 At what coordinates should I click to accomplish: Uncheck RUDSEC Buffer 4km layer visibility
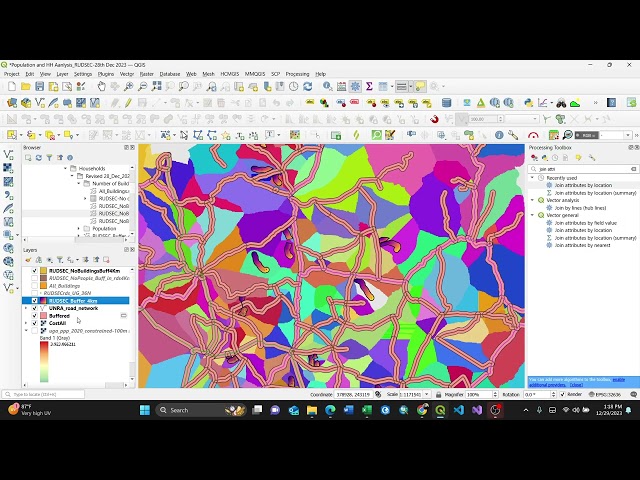coord(35,301)
